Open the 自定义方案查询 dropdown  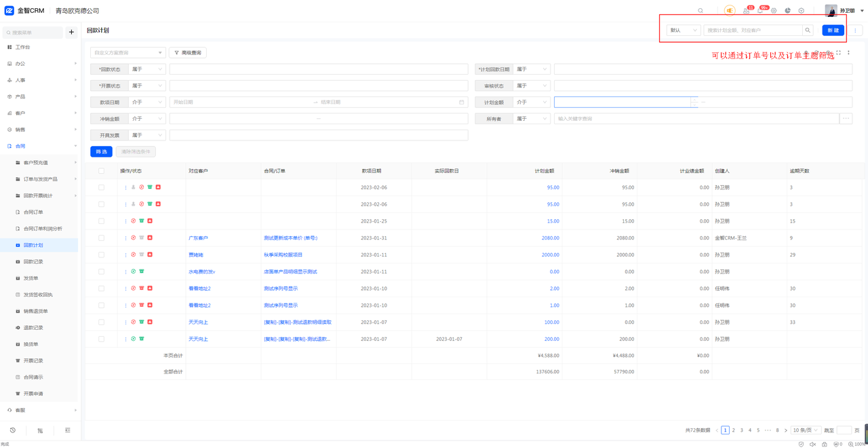tap(127, 52)
